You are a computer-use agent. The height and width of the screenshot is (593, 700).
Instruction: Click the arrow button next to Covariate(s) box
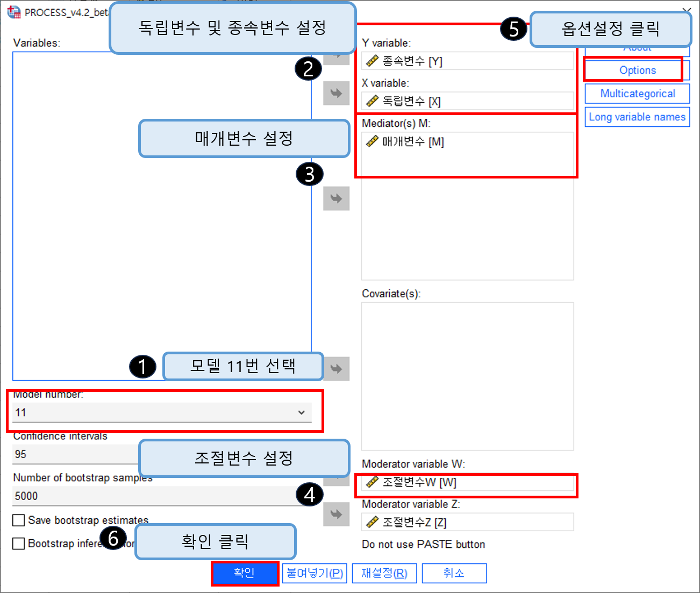[336, 369]
